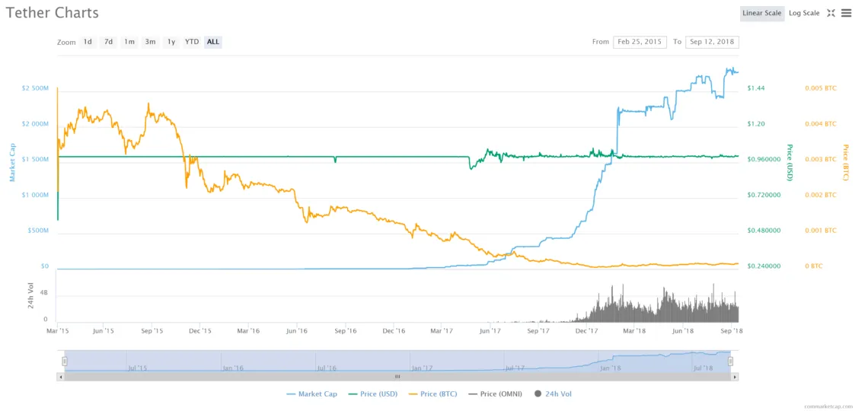Click the fullscreen expand icon

[x=831, y=13]
